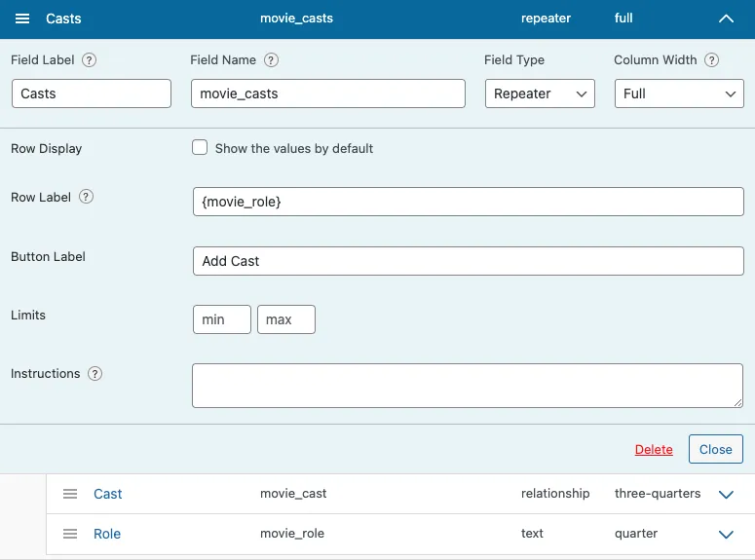Click the Instructions textarea

[x=467, y=386]
